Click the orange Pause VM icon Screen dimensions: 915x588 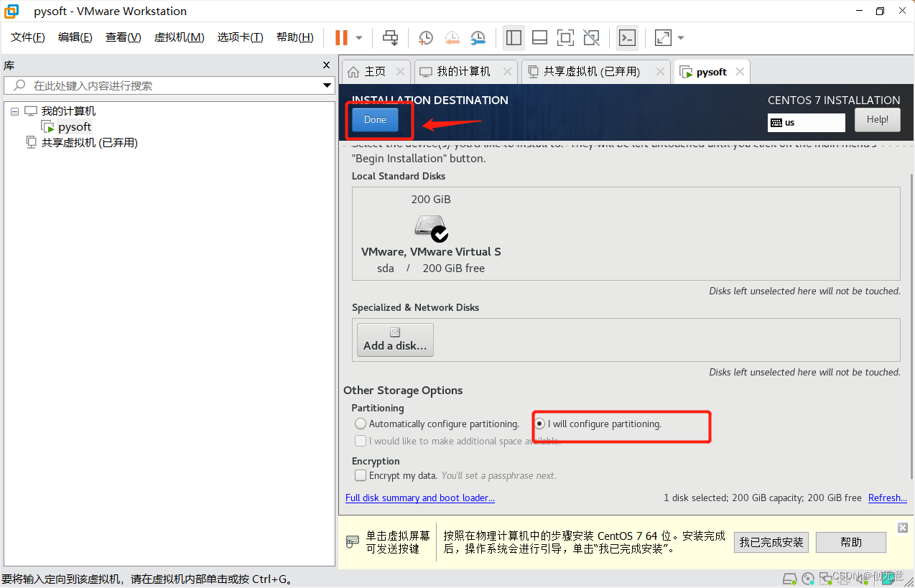pyautogui.click(x=342, y=37)
